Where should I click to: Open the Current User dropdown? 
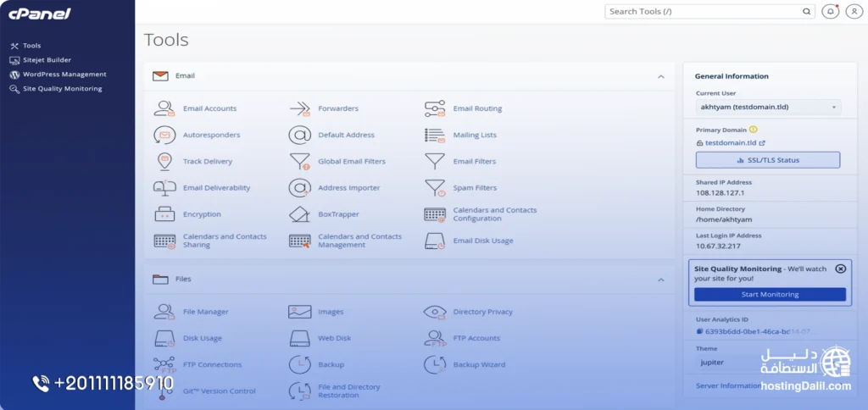point(768,108)
